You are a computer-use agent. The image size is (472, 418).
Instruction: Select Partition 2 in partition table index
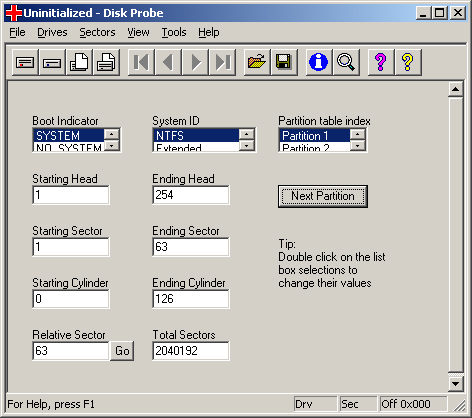(314, 147)
